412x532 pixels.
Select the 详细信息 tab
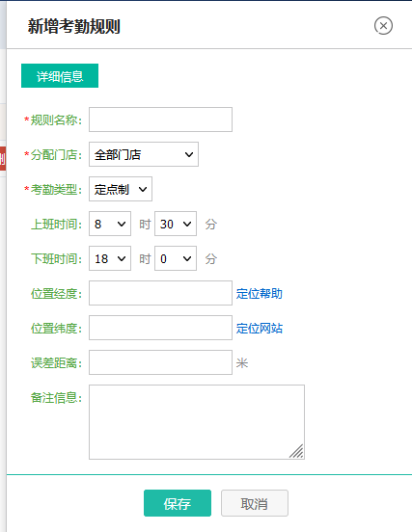[x=60, y=76]
